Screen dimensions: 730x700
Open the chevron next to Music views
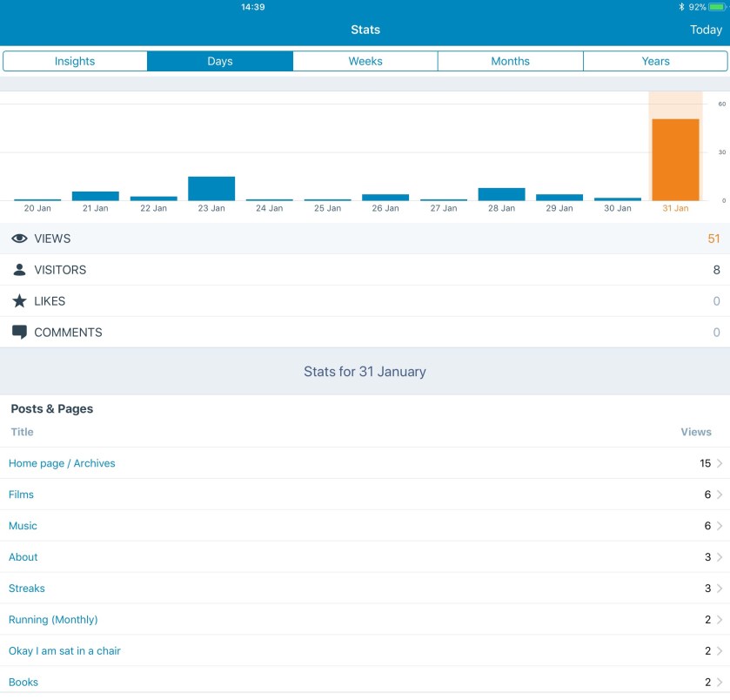(x=720, y=526)
